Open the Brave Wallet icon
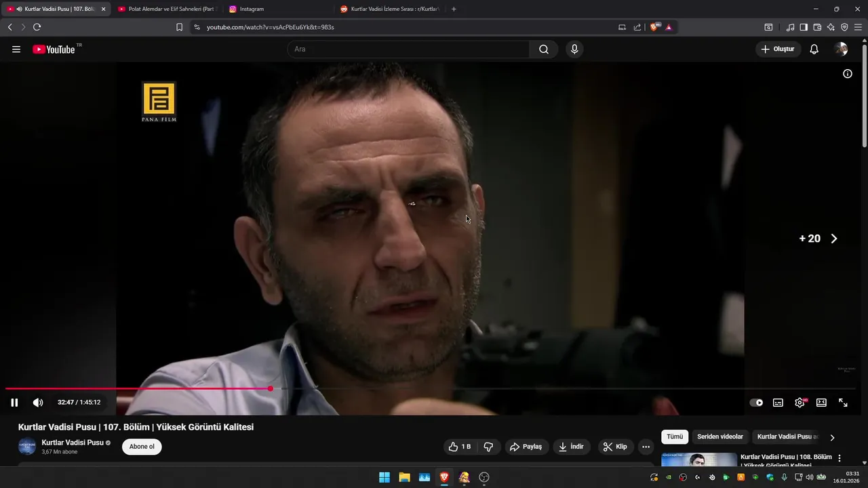868x488 pixels. 817,27
